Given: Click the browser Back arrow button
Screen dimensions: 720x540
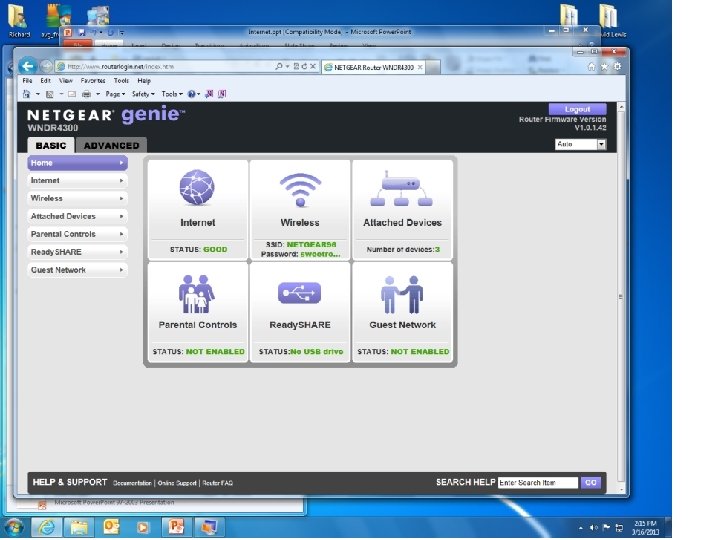Looking at the screenshot, I should (x=28, y=66).
